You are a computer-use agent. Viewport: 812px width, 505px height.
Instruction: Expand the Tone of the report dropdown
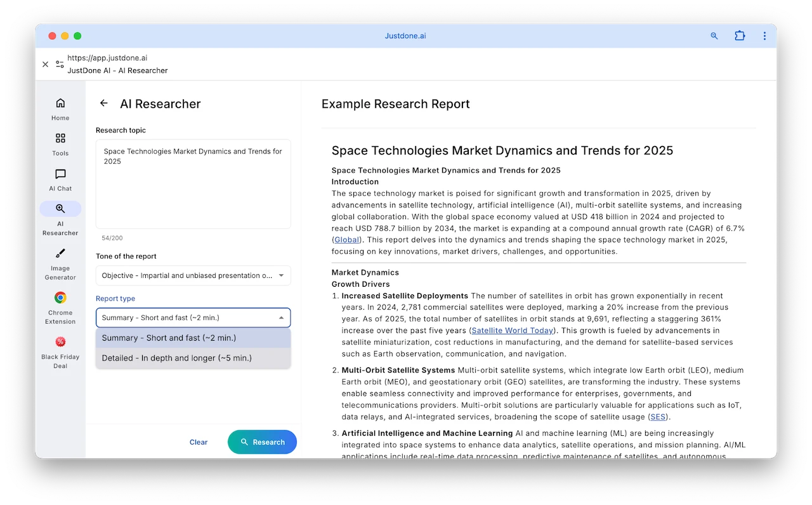(193, 275)
